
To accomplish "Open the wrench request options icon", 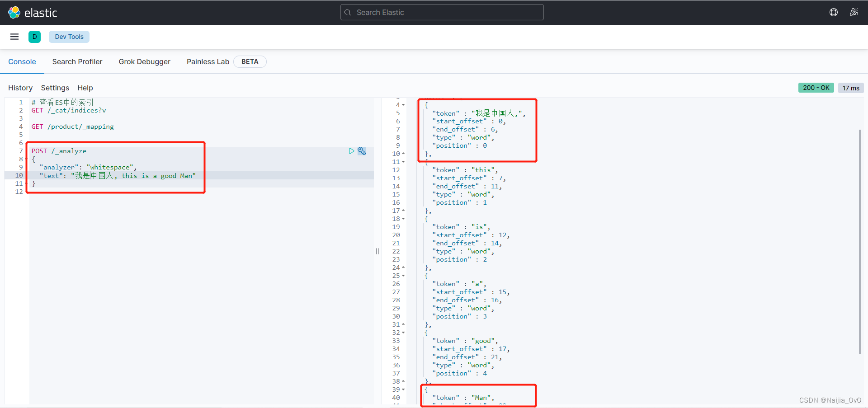I will (362, 151).
